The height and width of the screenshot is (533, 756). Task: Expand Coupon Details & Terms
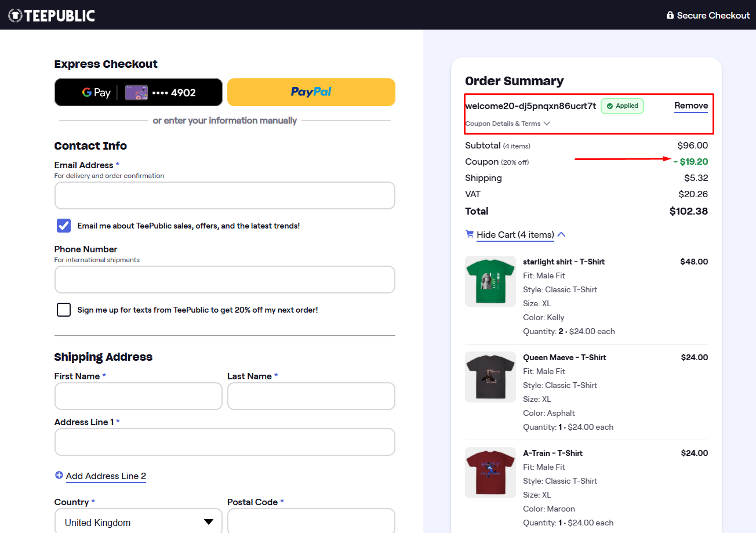click(507, 124)
